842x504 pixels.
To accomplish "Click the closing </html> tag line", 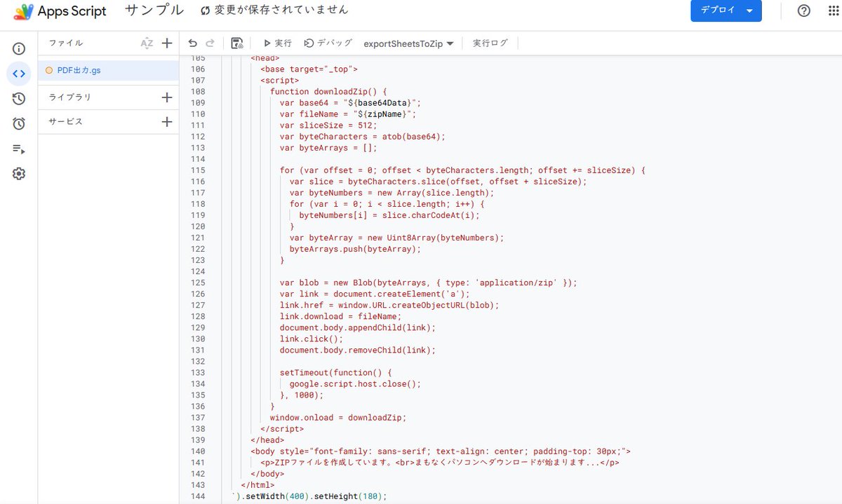I will [x=258, y=484].
